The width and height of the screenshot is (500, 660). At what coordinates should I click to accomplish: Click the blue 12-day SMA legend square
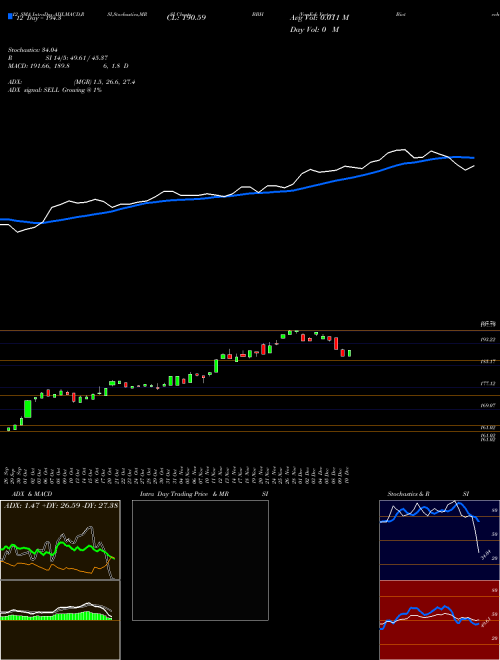(x=11, y=16)
